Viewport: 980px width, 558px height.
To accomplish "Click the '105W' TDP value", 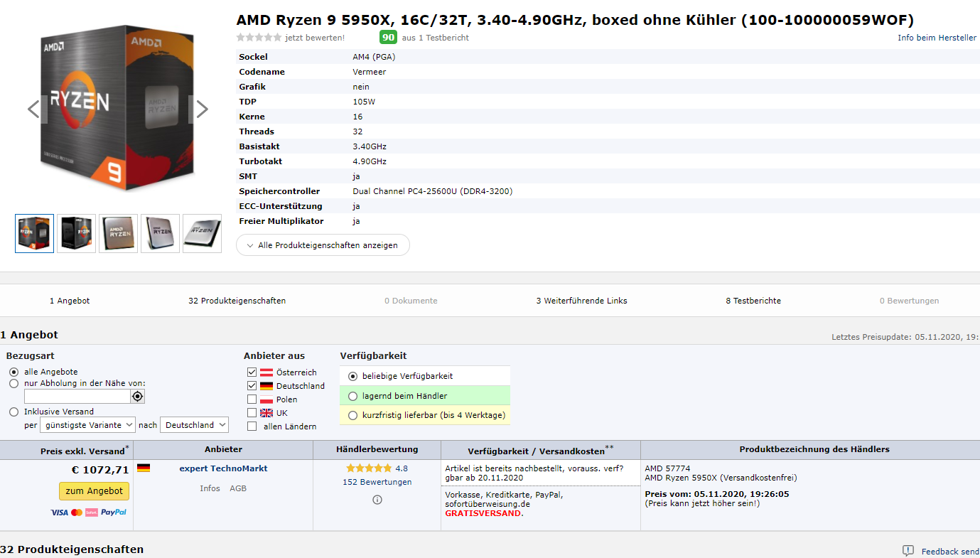I will [x=364, y=102].
